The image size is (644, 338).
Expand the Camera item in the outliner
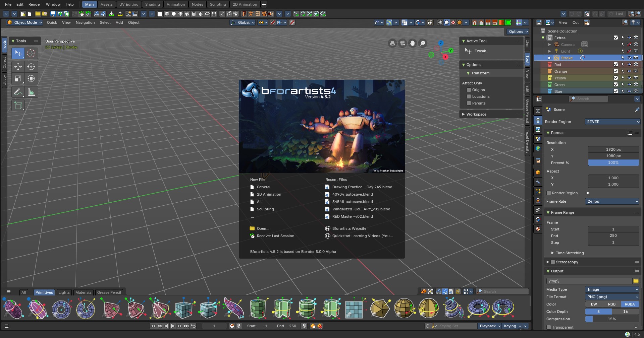click(549, 44)
